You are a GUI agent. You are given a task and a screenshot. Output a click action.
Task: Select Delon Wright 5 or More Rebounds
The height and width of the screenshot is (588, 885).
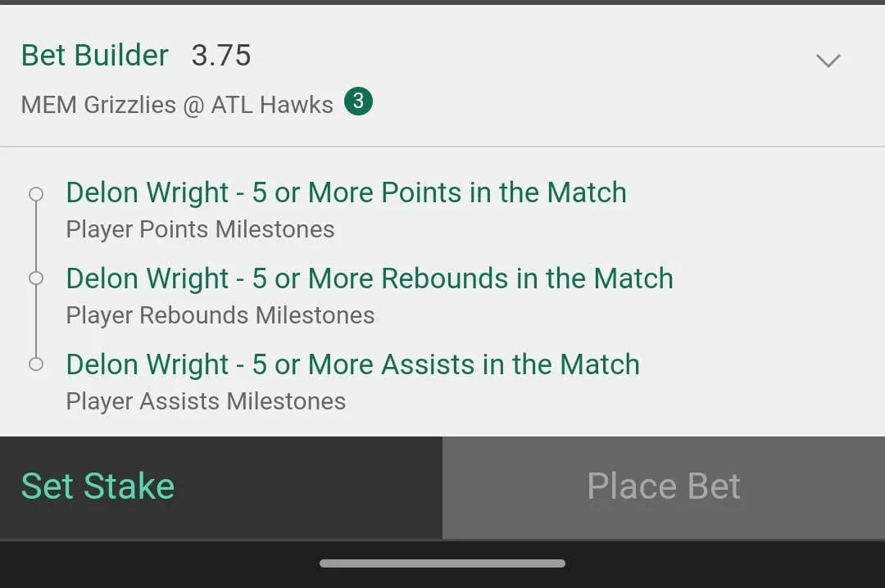click(370, 278)
